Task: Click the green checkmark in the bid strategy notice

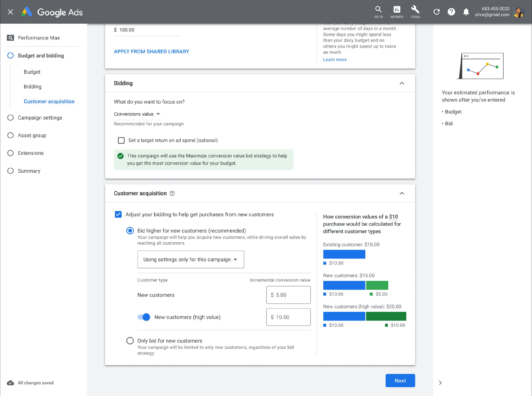Action: coord(121,156)
